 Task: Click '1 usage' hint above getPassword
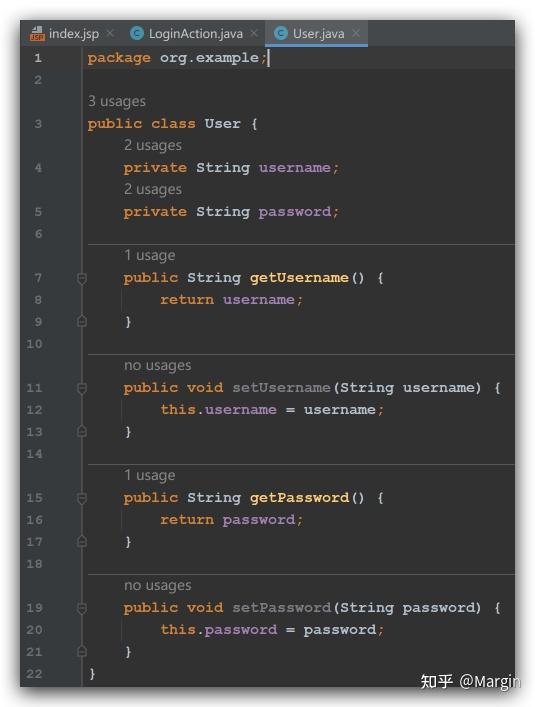(x=150, y=475)
